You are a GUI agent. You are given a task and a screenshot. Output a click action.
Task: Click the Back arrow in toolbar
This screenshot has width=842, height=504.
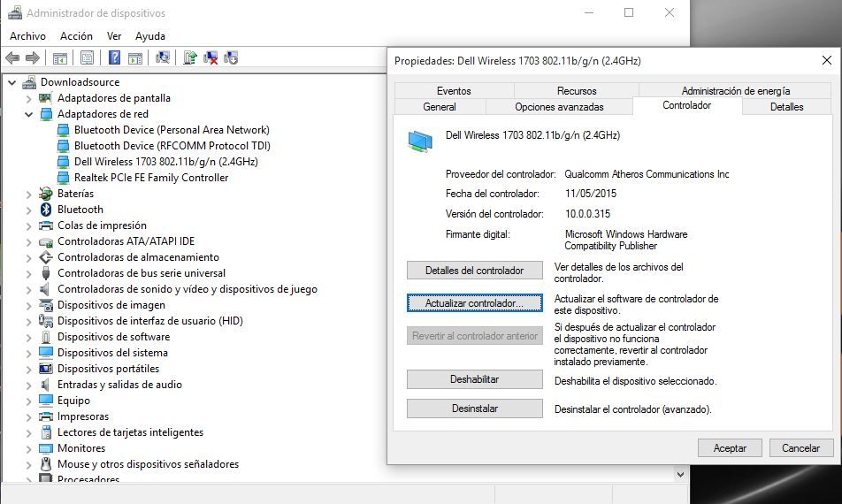12,58
